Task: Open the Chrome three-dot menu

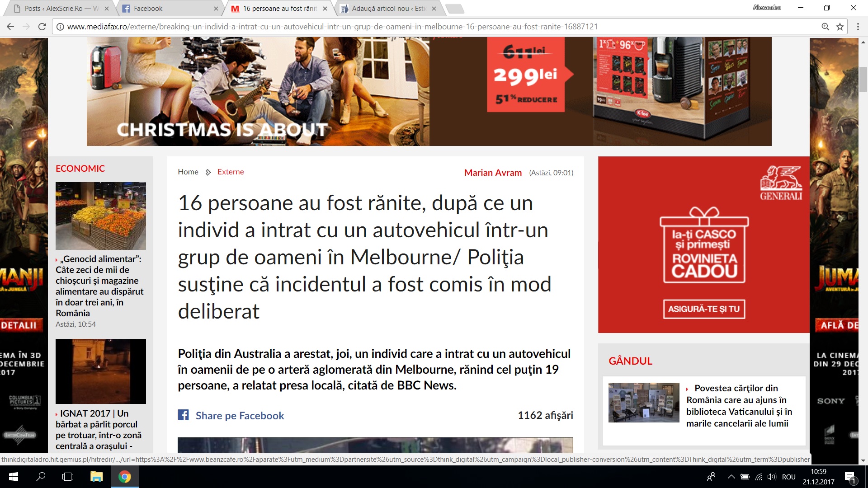Action: pos(858,27)
